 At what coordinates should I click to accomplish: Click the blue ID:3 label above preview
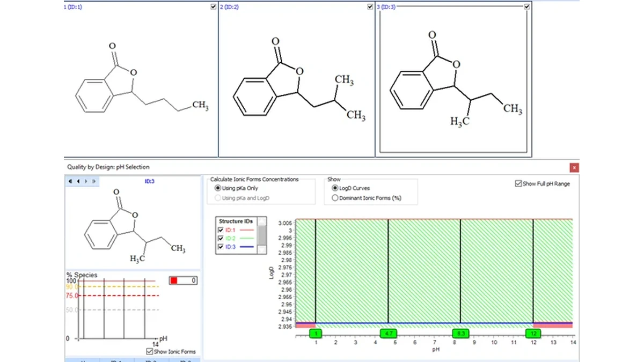click(150, 181)
